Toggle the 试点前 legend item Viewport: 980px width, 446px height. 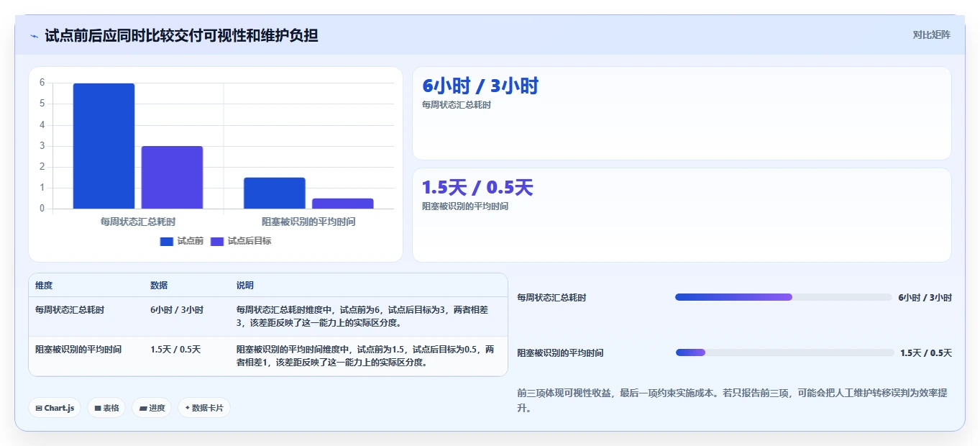pos(182,241)
